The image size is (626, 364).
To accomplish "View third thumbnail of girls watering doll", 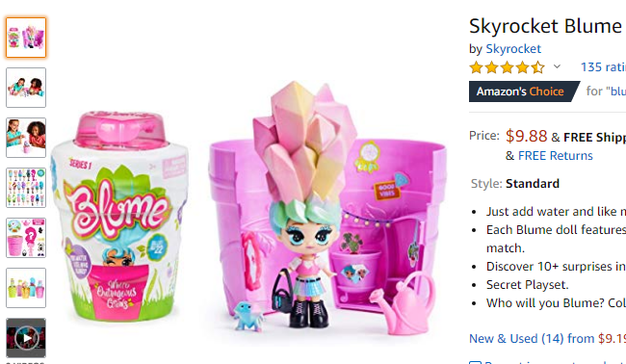I will point(26,138).
